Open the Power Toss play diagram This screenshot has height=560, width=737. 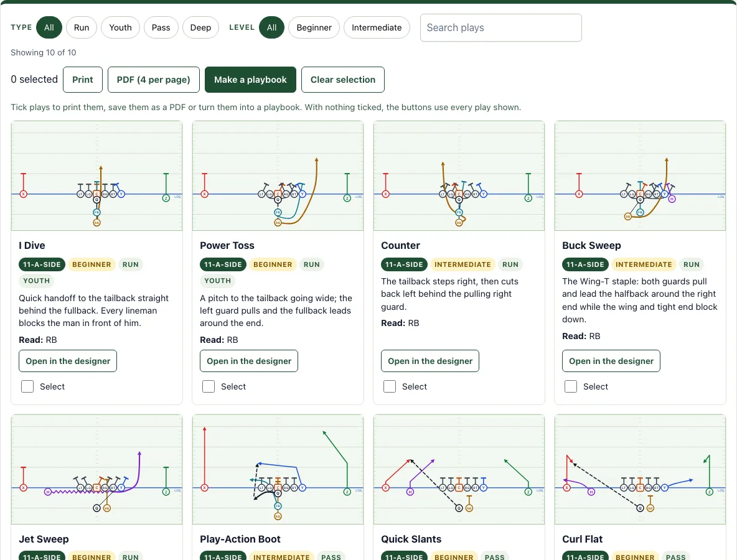click(x=278, y=175)
